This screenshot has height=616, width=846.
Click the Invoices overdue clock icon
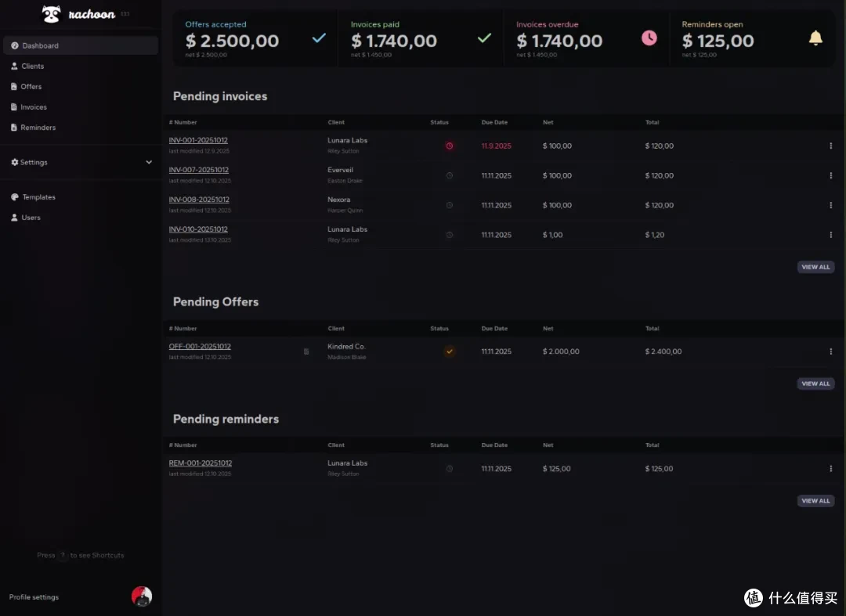click(649, 38)
